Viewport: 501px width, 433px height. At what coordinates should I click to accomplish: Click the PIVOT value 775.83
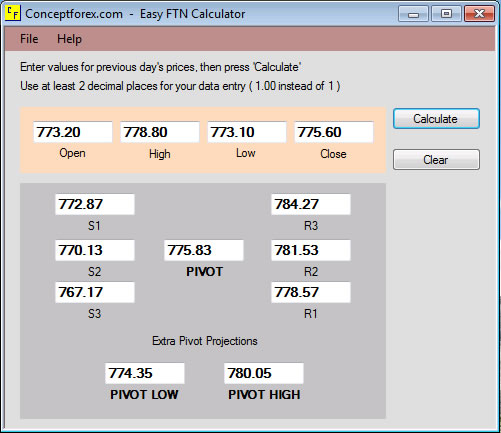pyautogui.click(x=204, y=250)
